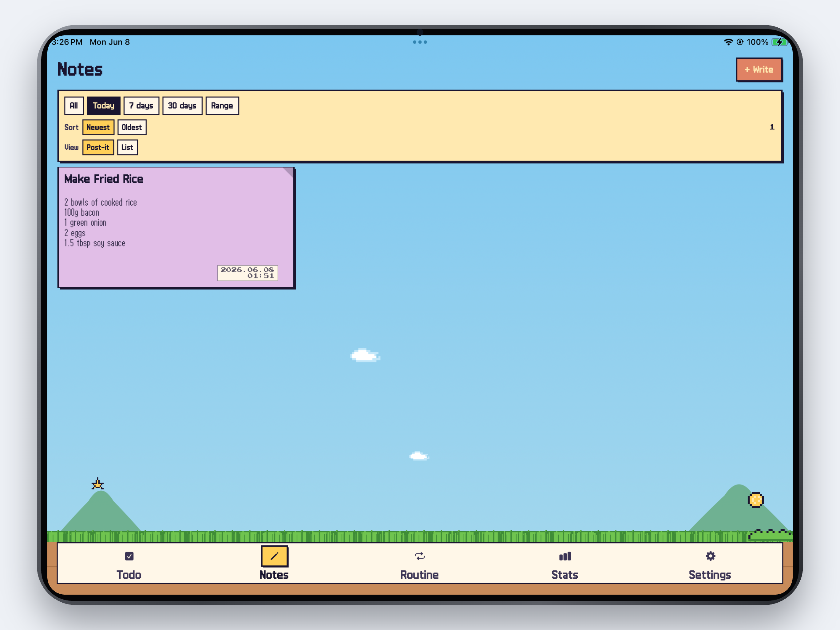Image resolution: width=840 pixels, height=630 pixels.
Task: Open the Settings gear icon
Action: (x=710, y=556)
